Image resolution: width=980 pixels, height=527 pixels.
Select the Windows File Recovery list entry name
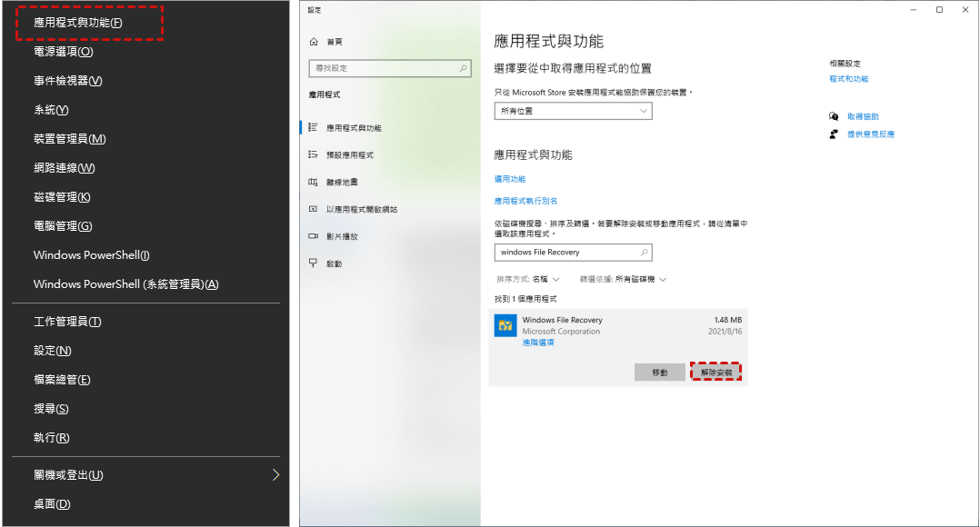[x=563, y=320]
